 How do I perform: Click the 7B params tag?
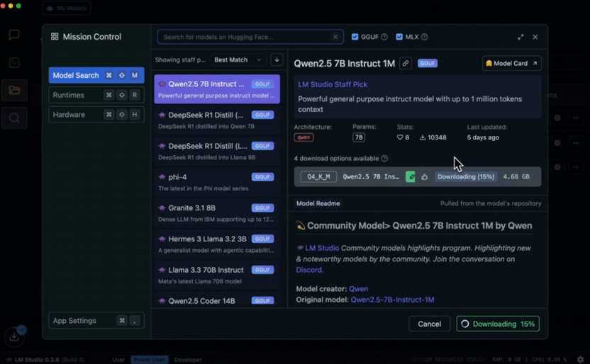(359, 137)
